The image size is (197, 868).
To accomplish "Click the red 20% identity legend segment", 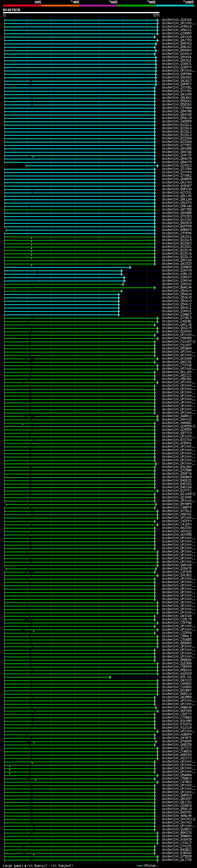I will [x=22, y=6].
